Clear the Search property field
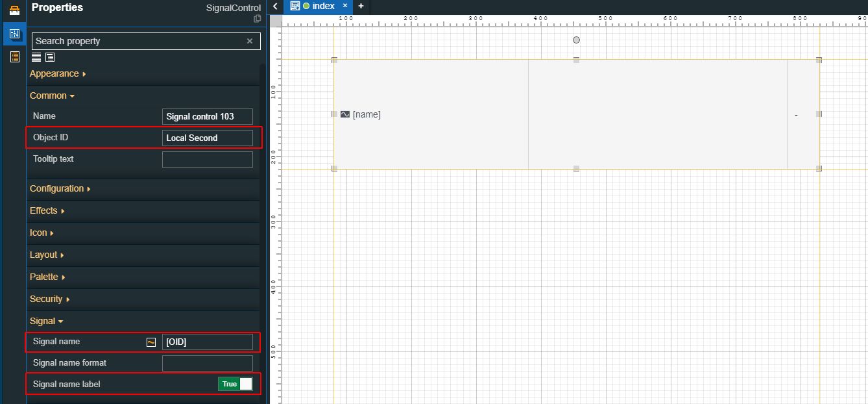Screen dimensions: 868x404 [x=250, y=41]
